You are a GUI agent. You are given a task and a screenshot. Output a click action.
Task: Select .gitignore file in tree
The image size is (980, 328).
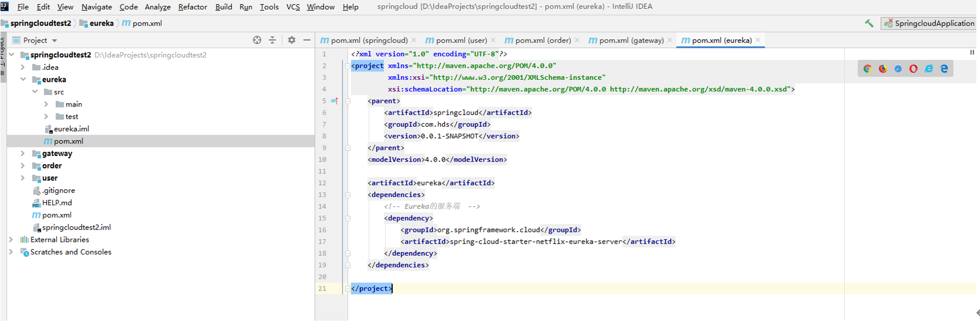58,190
